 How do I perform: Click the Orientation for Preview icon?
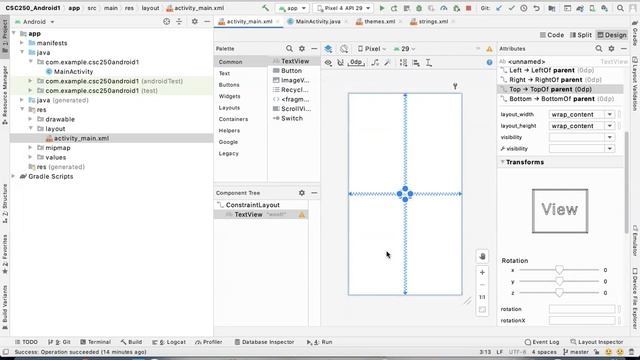344,49
